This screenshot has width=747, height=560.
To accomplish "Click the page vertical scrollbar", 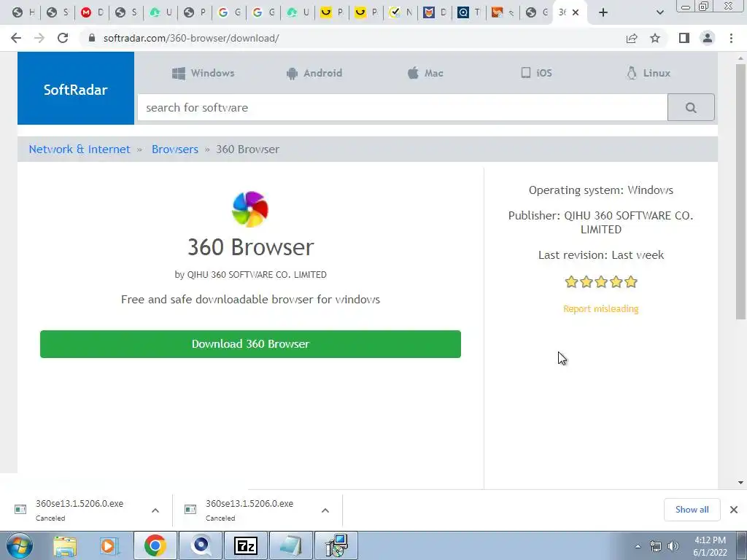I will pos(740,190).
